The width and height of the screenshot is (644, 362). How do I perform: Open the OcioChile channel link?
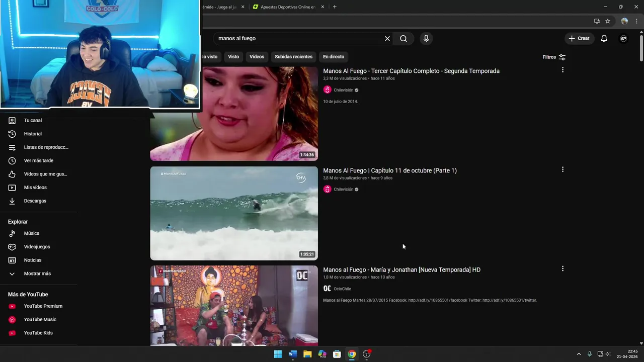coord(342,289)
